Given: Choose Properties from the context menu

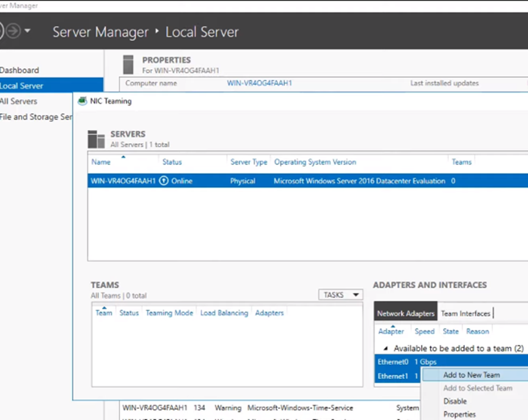Looking at the screenshot, I should pyautogui.click(x=459, y=414).
